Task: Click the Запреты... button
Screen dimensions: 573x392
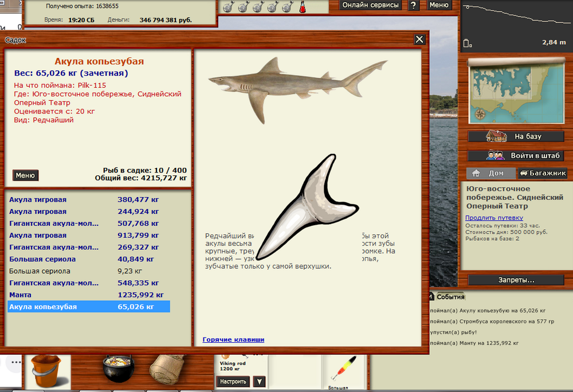Action: 515,280
